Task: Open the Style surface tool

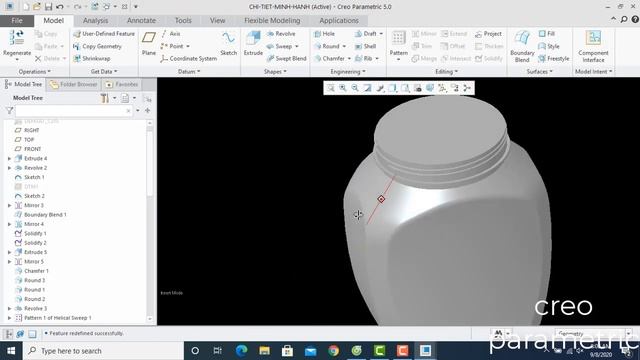Action: (549, 47)
